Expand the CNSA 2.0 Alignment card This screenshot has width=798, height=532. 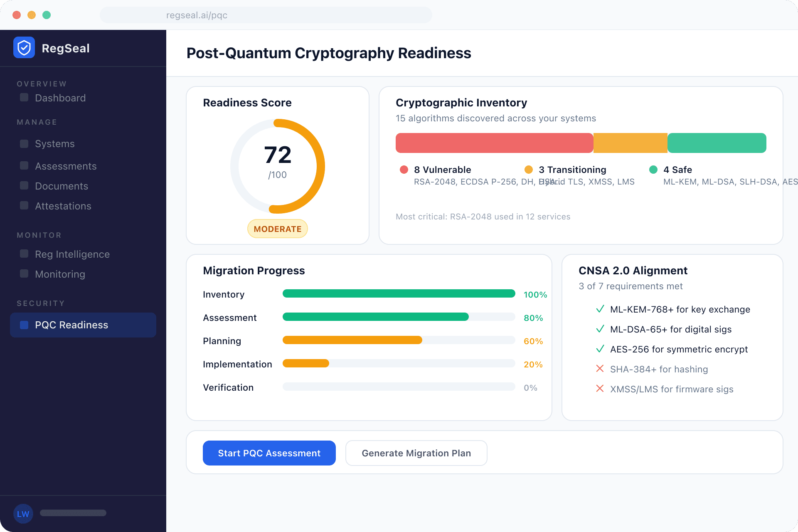(x=633, y=271)
